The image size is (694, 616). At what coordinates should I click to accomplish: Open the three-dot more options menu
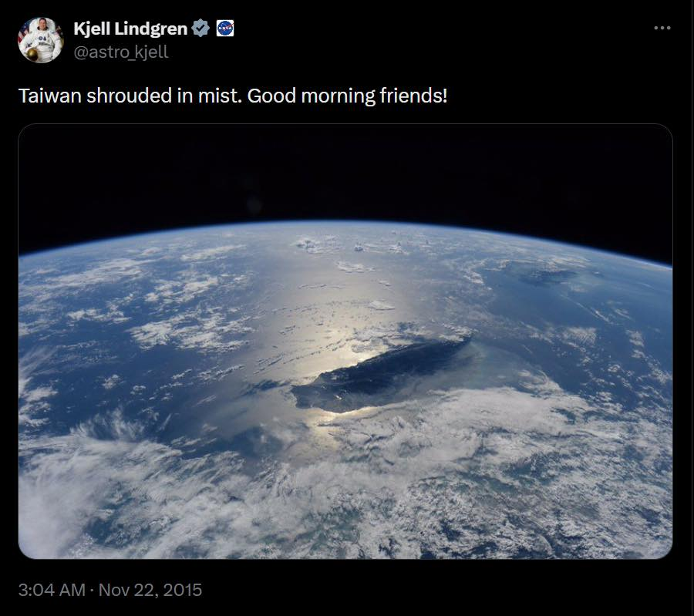coord(662,28)
